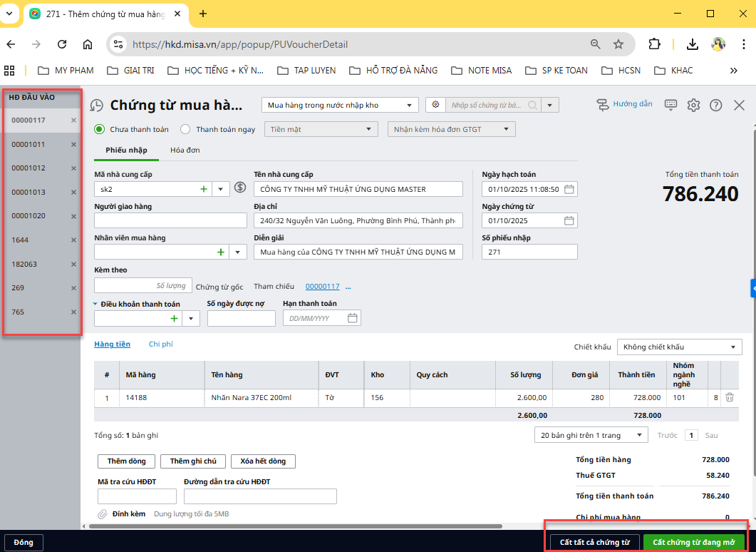This screenshot has width=756, height=552.
Task: Select Chưa thanh toán radio button
Action: tap(100, 129)
